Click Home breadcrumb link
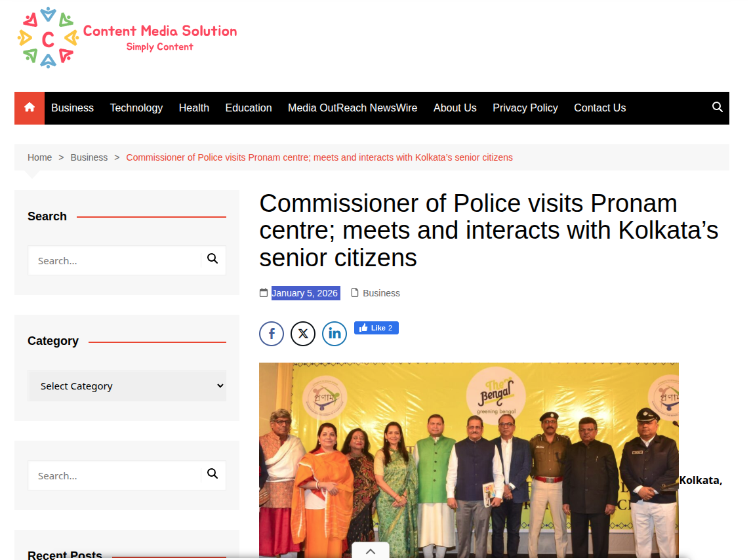The height and width of the screenshot is (560, 751). pyautogui.click(x=40, y=157)
